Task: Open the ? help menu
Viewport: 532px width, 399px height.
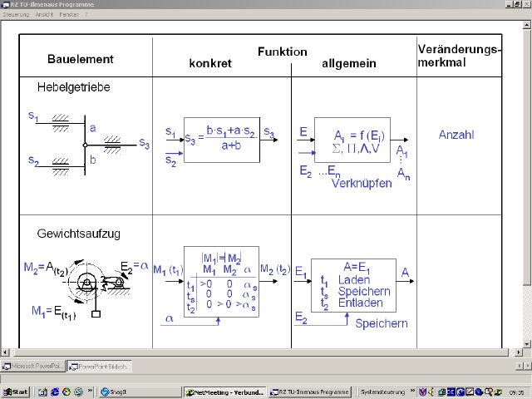Action: (86, 14)
